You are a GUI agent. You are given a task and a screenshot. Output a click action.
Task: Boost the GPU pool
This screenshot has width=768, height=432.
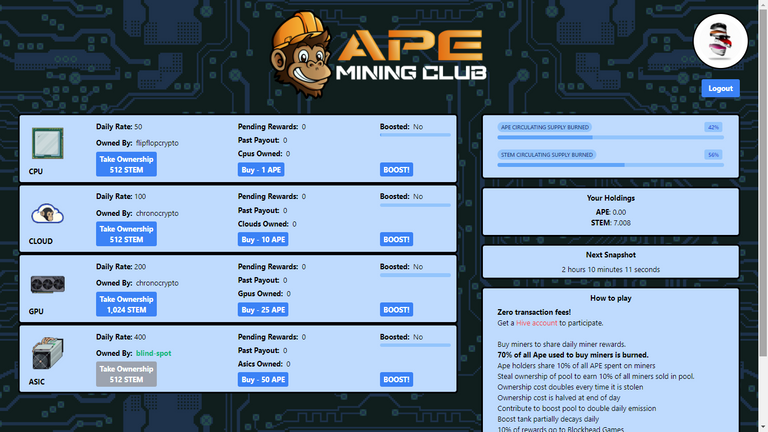(396, 310)
